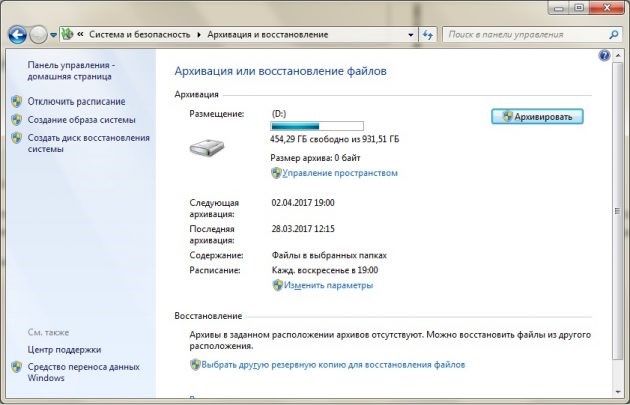
Task: Open Создать диск восстановления системы
Action: coord(88,143)
